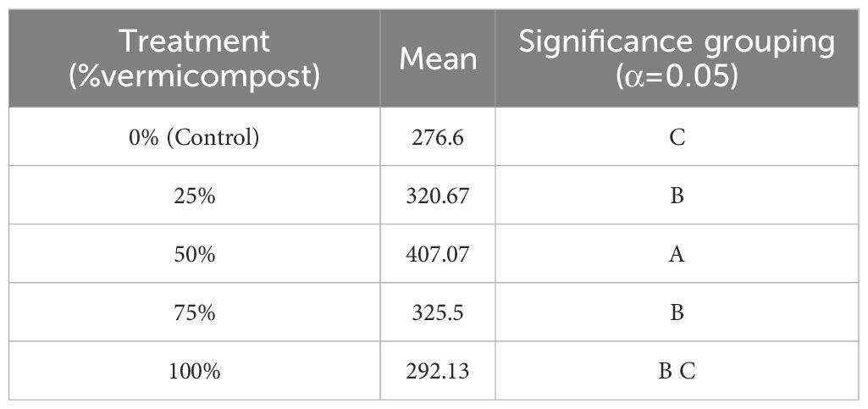Image resolution: width=868 pixels, height=409 pixels.
Task: Click the mean value 292.13
Action: tap(438, 372)
